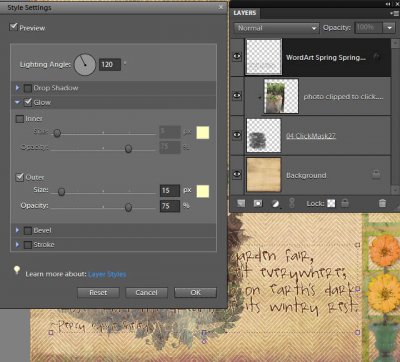Click the lightbulb tip icon
The height and width of the screenshot is (362, 400).
pyautogui.click(x=16, y=270)
